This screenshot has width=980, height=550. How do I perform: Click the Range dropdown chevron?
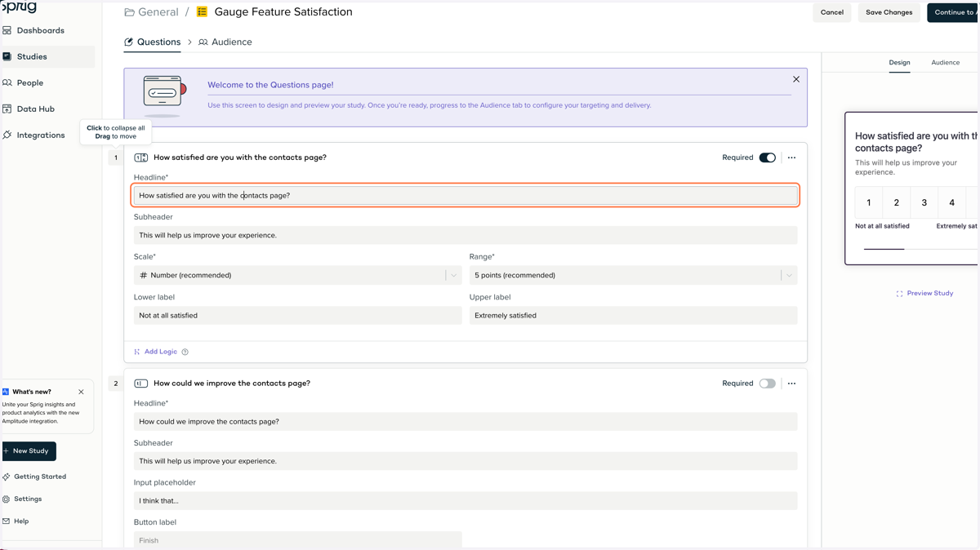click(x=789, y=275)
